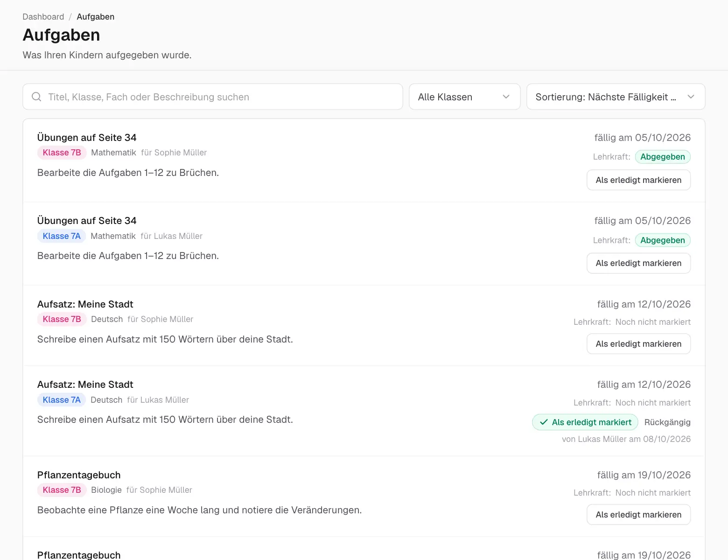Click 'Klasse 7B' badge in the Mathematik row
The height and width of the screenshot is (560, 728).
point(62,153)
